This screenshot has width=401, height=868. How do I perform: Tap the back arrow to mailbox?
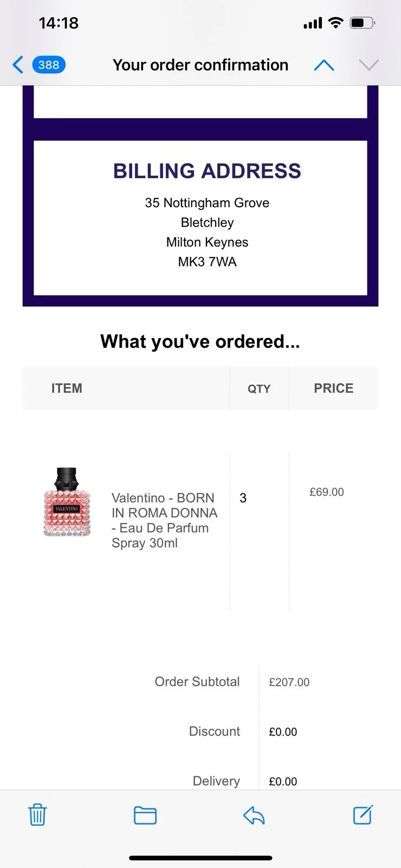[x=18, y=65]
